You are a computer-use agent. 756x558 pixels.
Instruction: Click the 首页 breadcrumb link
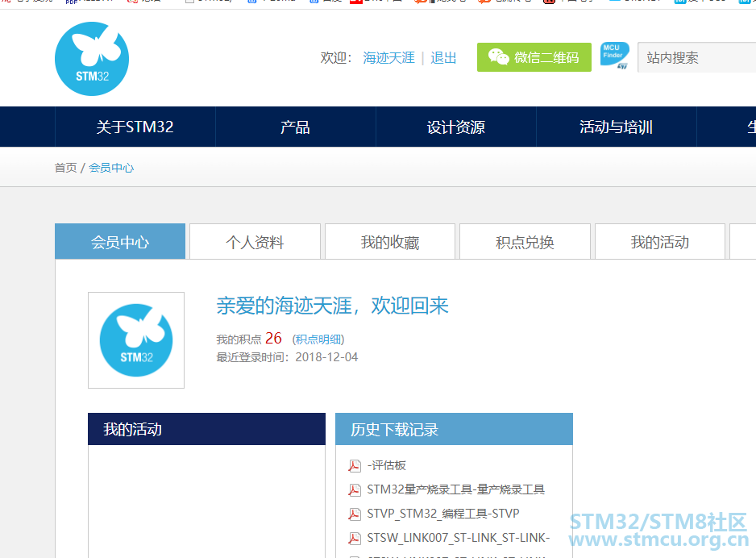coord(65,168)
